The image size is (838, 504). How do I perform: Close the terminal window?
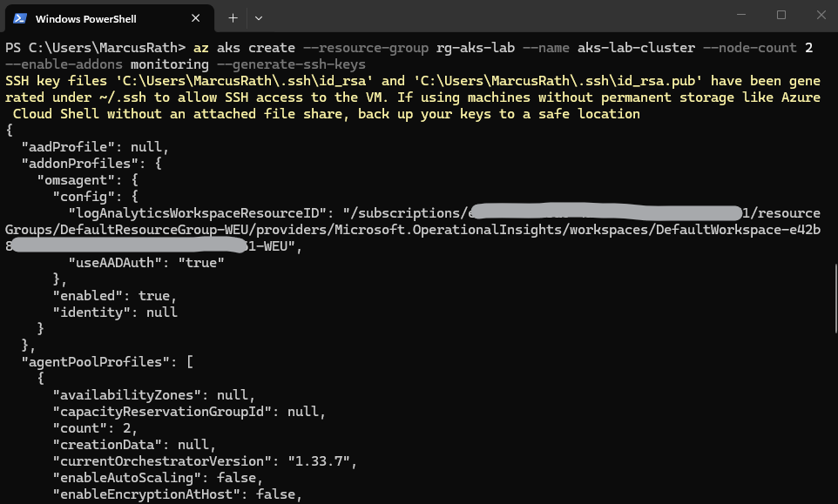pos(821,15)
